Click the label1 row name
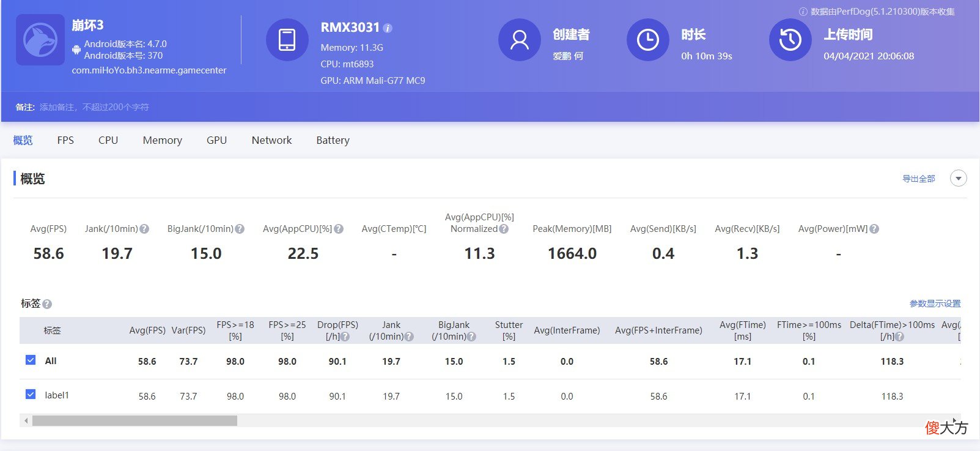The height and width of the screenshot is (451, 980). point(57,395)
